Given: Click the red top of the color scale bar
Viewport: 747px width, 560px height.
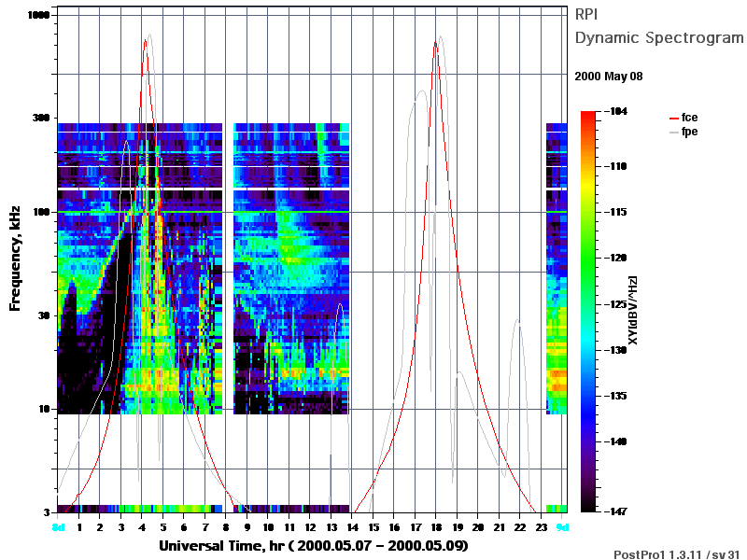Looking at the screenshot, I should (588, 114).
